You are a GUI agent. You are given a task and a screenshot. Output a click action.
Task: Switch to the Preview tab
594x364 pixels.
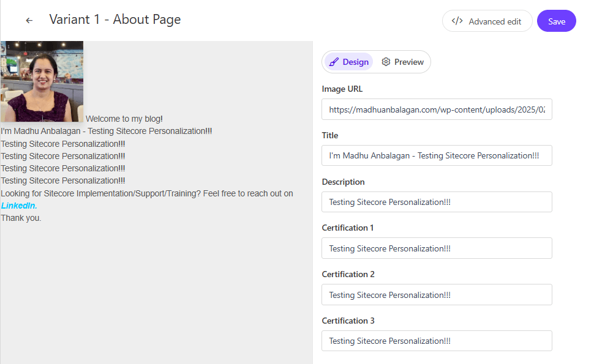402,62
